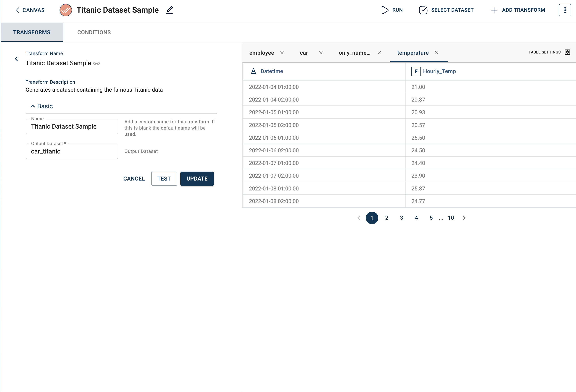The image size is (576, 392).
Task: Click temperature value 24.40
Action: pyautogui.click(x=418, y=163)
